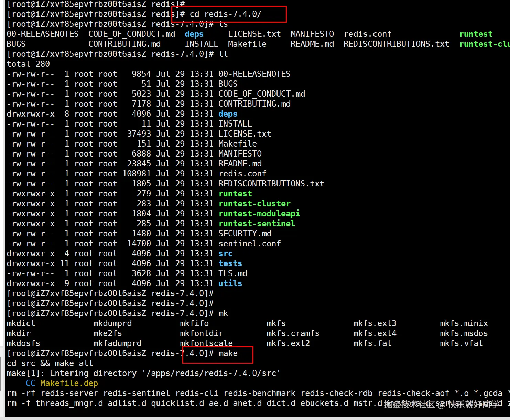Click Makefile in the ll listing
Image resolution: width=510 pixels, height=420 pixels.
tap(238, 144)
